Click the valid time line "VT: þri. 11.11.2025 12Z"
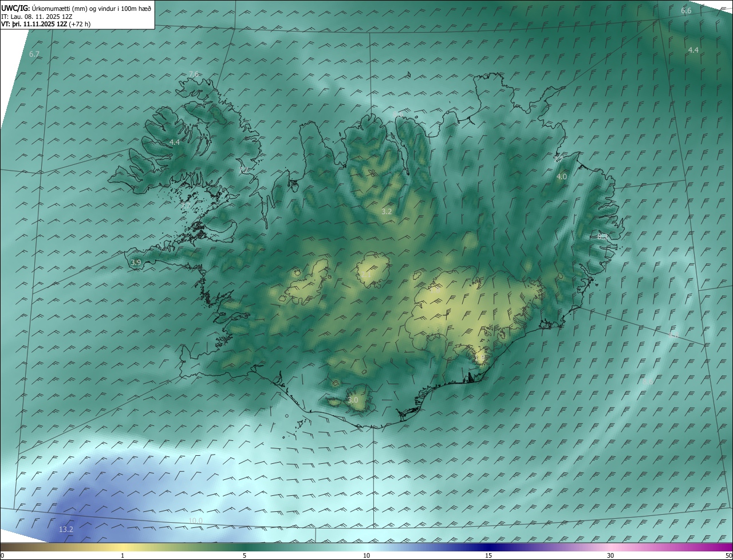733x560 pixels. [x=34, y=24]
